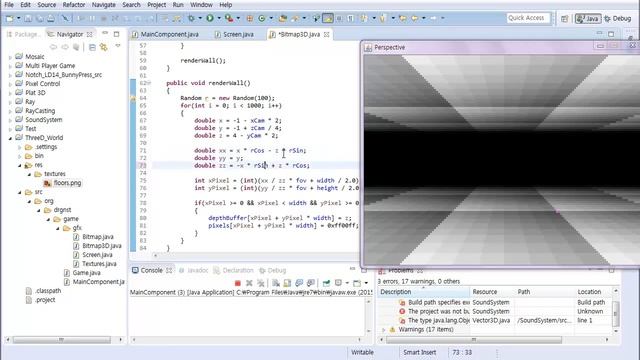
Task: Close the Bitmap3D.java editor tab
Action: tap(327, 35)
